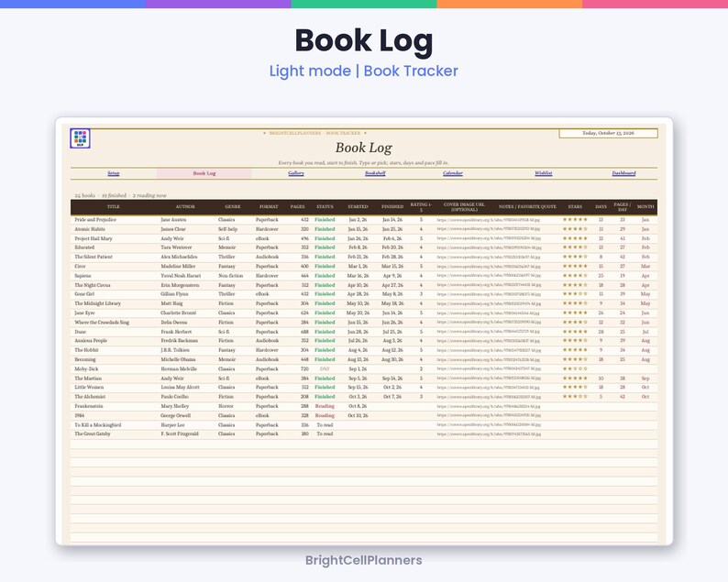Select the 'Atomic Habits' title cell
Image resolution: width=728 pixels, height=582 pixels.
pyautogui.click(x=90, y=229)
